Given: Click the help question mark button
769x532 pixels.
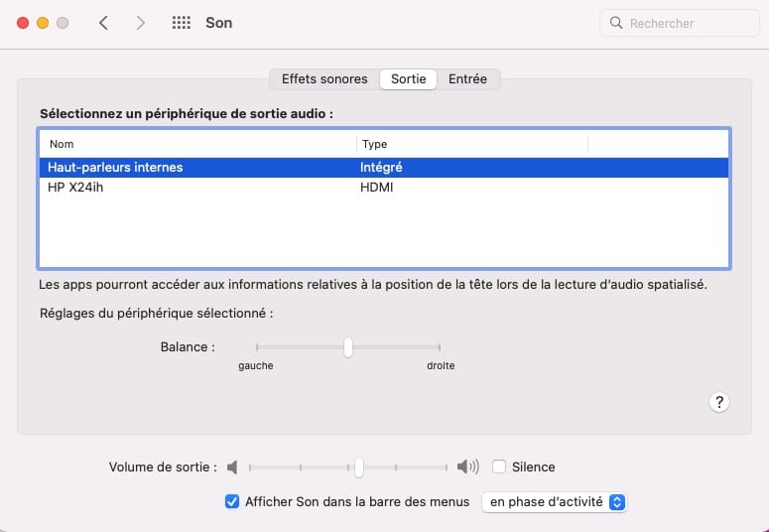Looking at the screenshot, I should (719, 402).
